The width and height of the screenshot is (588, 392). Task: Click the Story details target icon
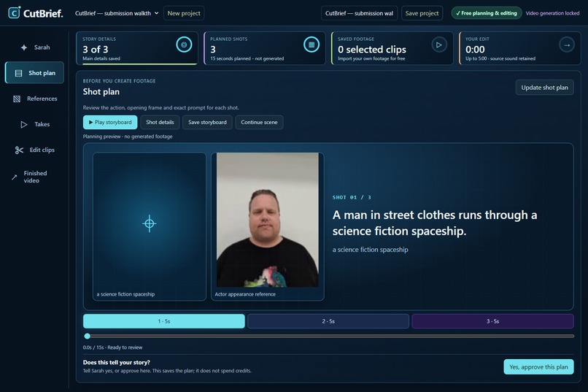point(184,45)
